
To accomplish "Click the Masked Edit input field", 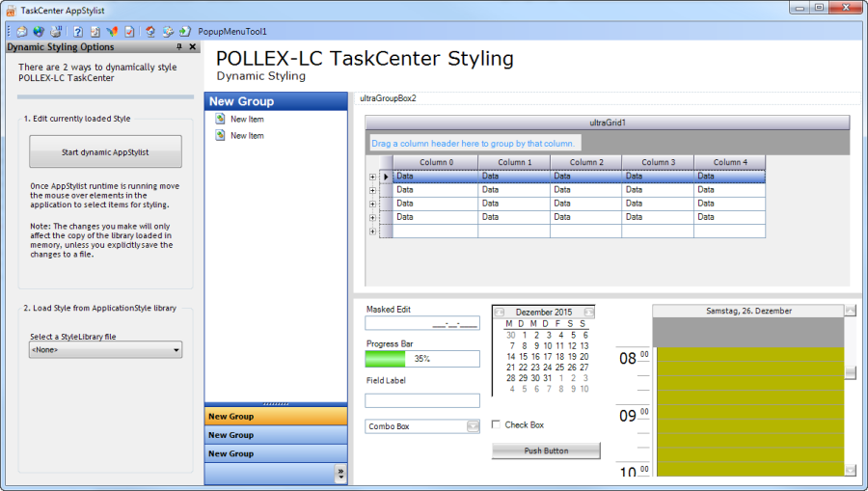I will pyautogui.click(x=422, y=323).
